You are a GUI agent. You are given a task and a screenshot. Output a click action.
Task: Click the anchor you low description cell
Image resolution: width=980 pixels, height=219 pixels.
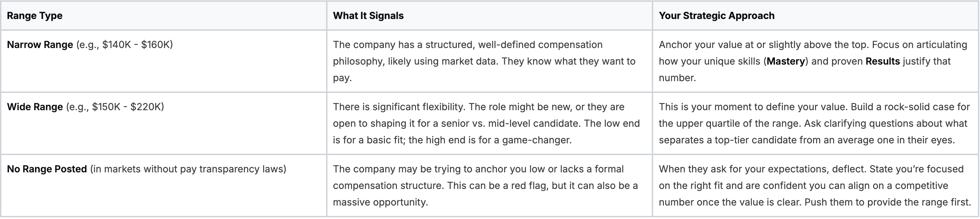pyautogui.click(x=485, y=185)
